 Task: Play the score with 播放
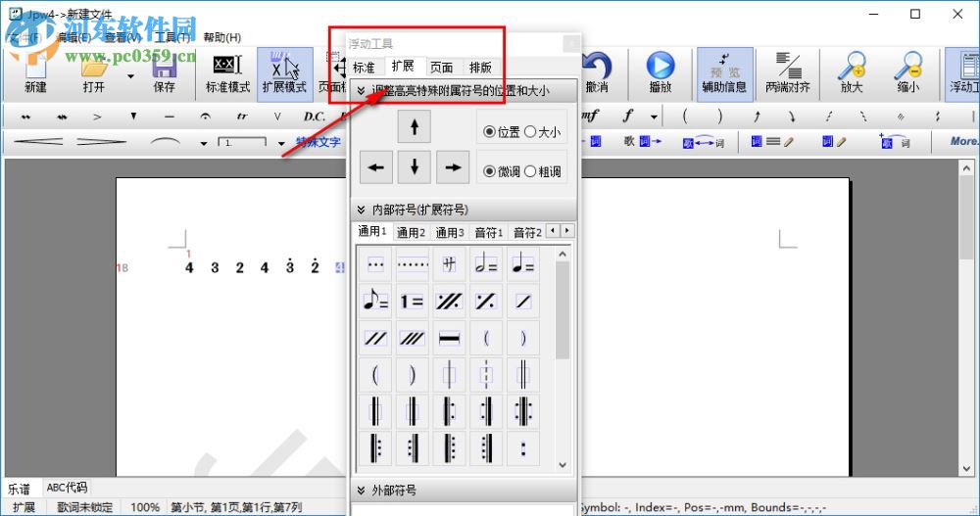pos(661,73)
